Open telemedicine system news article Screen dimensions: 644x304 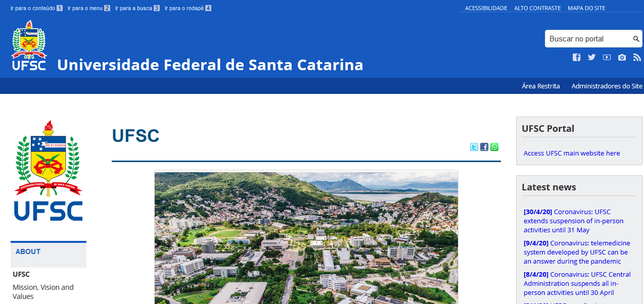coord(577,252)
